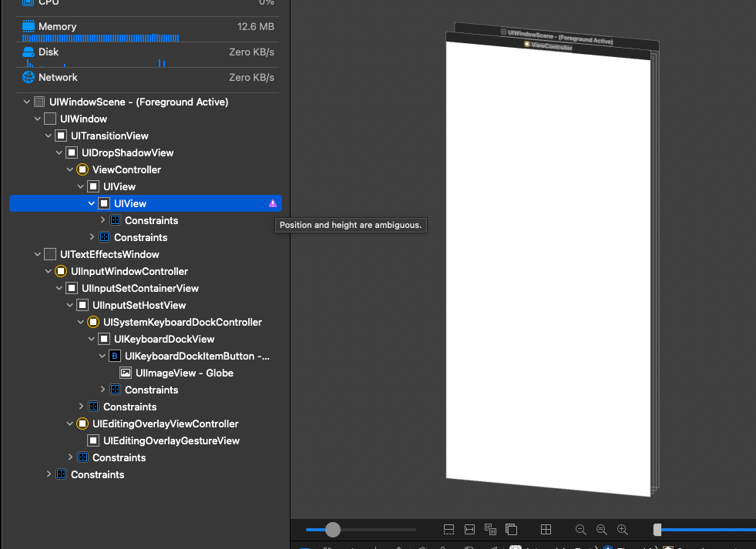The height and width of the screenshot is (549, 756).
Task: Select UISystemKeyboardDockController row label
Action: point(182,322)
